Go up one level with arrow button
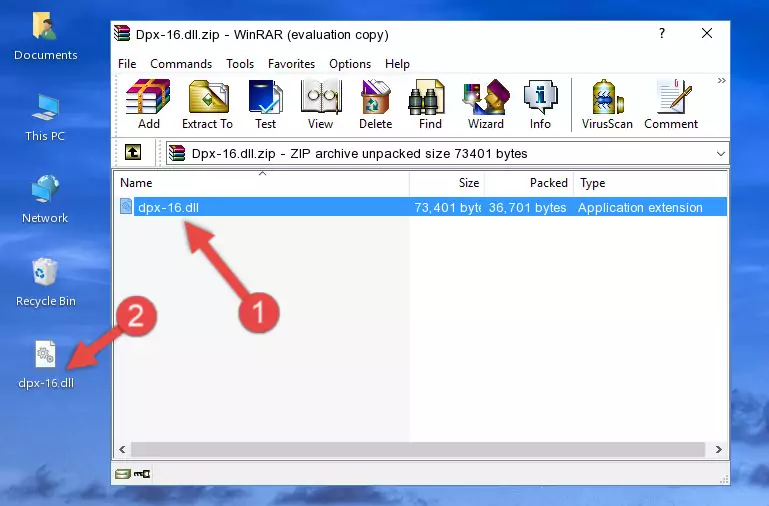This screenshot has height=506, width=769. (133, 152)
